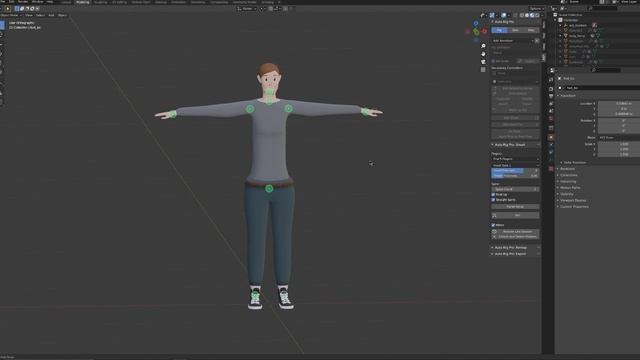This screenshot has height=360, width=640.
Task: Switch to the Animation workspace tab
Action: [x=178, y=2]
